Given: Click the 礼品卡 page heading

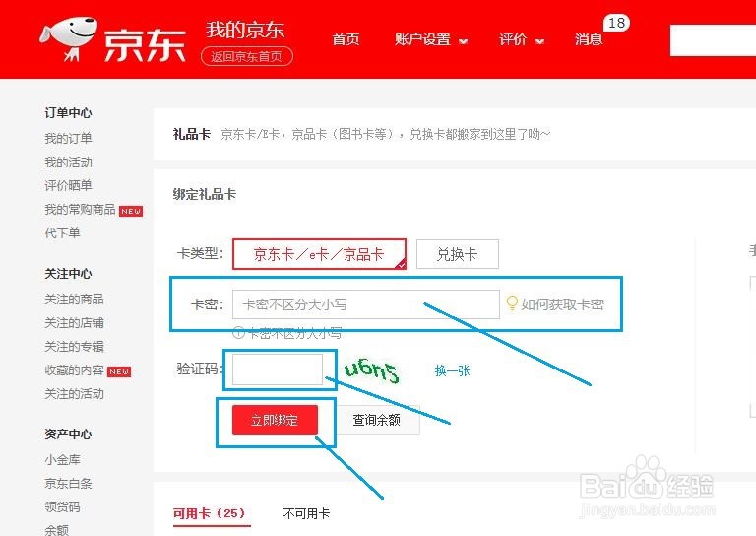Looking at the screenshot, I should click(191, 134).
